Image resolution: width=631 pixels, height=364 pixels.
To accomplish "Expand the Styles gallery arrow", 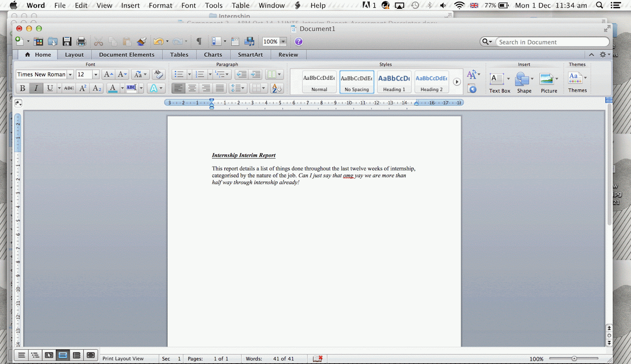I will click(x=457, y=82).
